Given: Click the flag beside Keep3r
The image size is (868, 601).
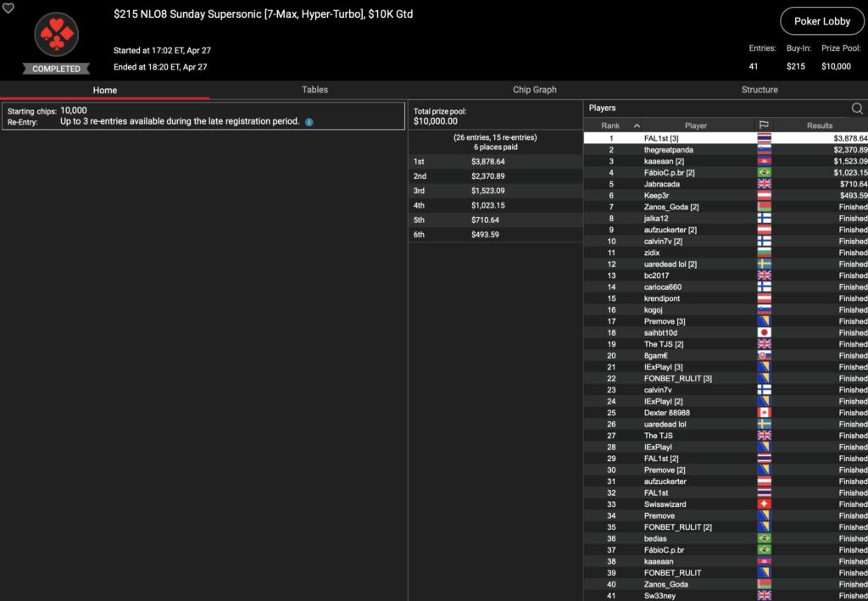Looking at the screenshot, I should coord(764,195).
